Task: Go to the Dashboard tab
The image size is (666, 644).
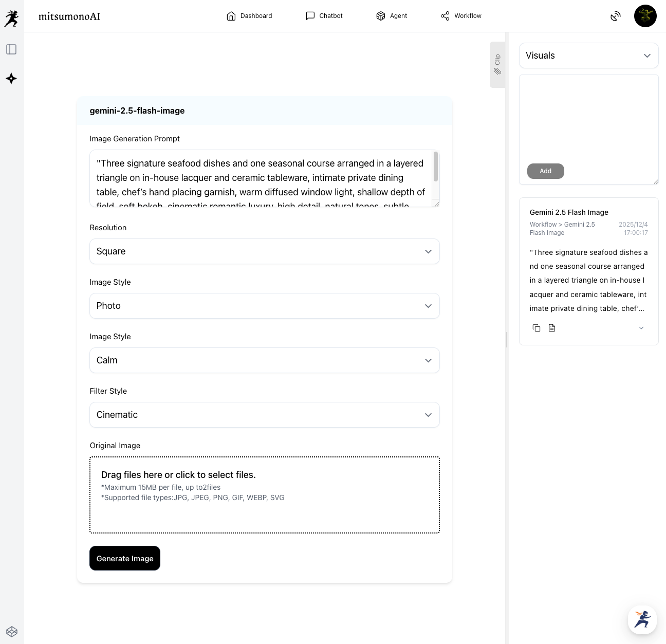Action: [x=249, y=16]
